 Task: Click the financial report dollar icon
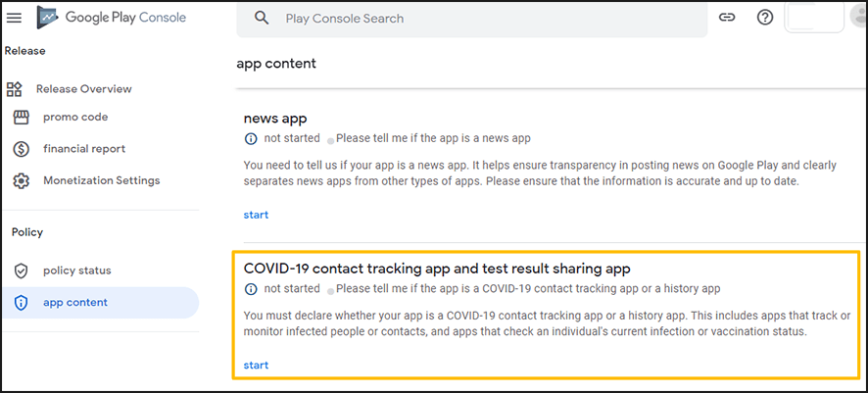pos(22,149)
